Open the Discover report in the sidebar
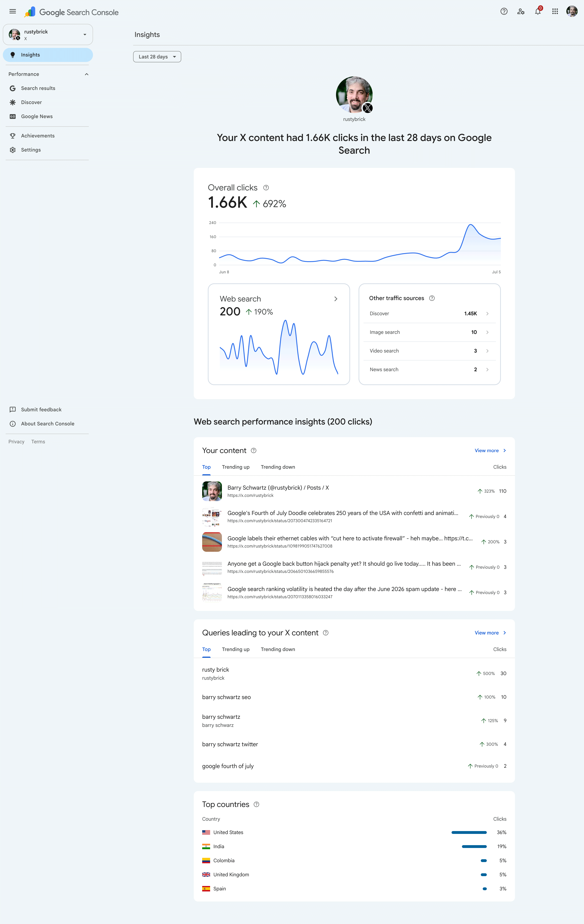The image size is (584, 924). (48, 102)
